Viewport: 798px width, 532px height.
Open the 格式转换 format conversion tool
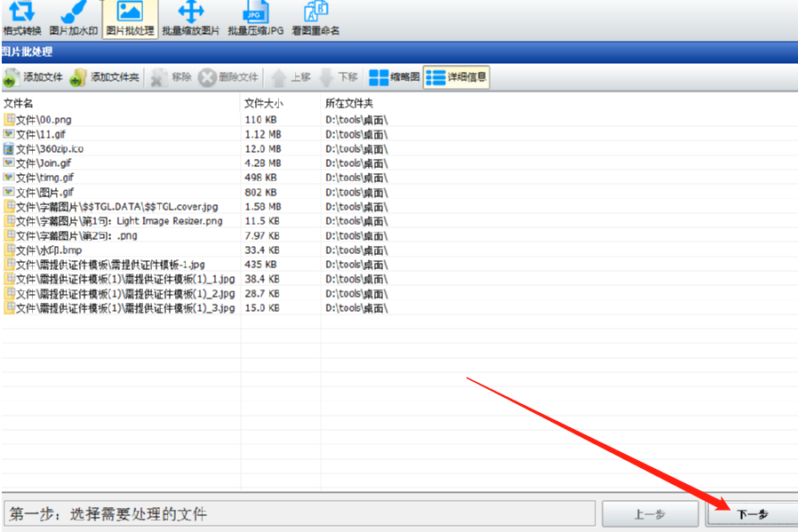[x=22, y=19]
